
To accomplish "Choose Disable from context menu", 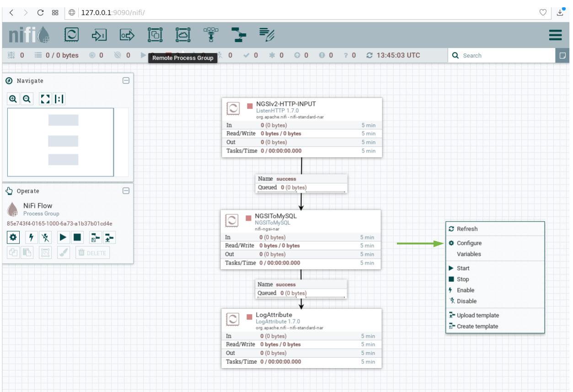I will [x=495, y=301].
